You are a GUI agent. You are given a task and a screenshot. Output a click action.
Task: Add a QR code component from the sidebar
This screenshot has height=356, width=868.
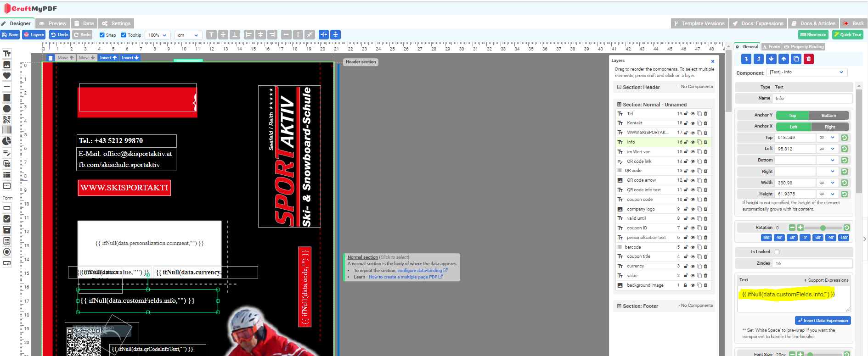coord(7,120)
